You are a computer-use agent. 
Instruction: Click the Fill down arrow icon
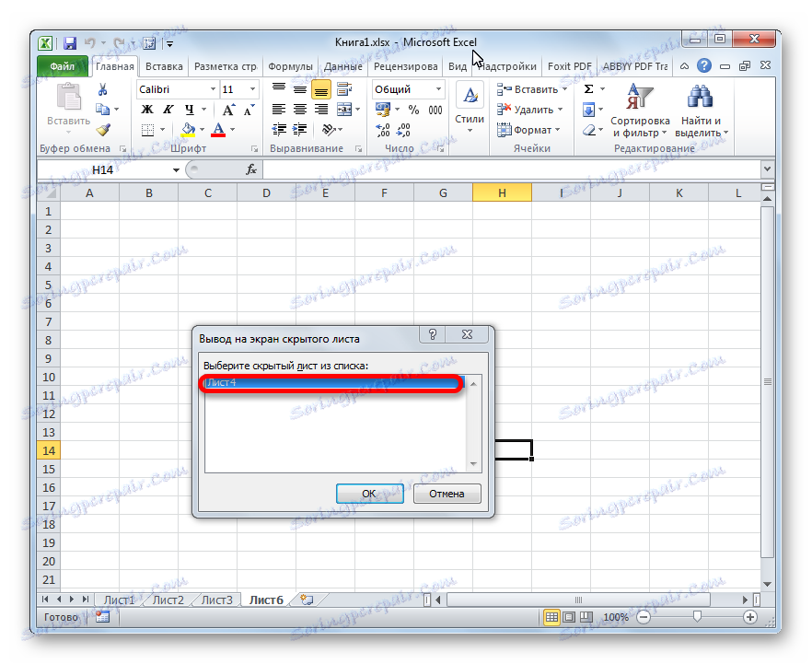click(589, 110)
